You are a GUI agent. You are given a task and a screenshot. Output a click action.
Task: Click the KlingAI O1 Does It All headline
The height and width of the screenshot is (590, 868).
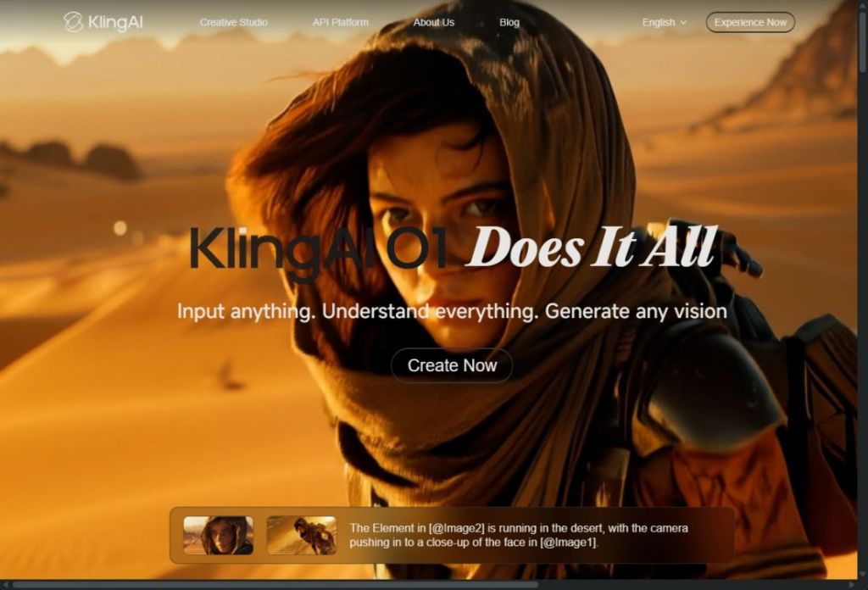click(451, 248)
